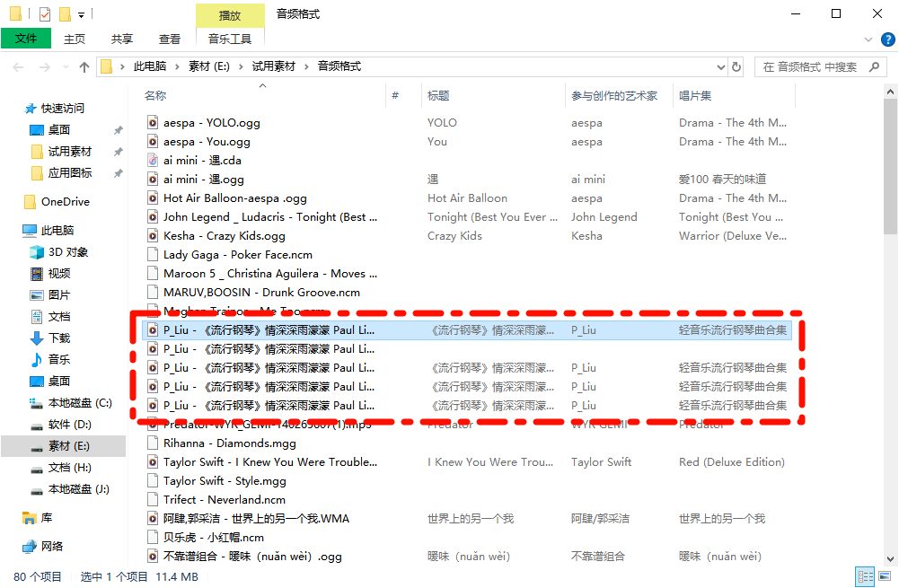Click the search magnifier icon
This screenshot has width=899, height=588.
tap(875, 67)
